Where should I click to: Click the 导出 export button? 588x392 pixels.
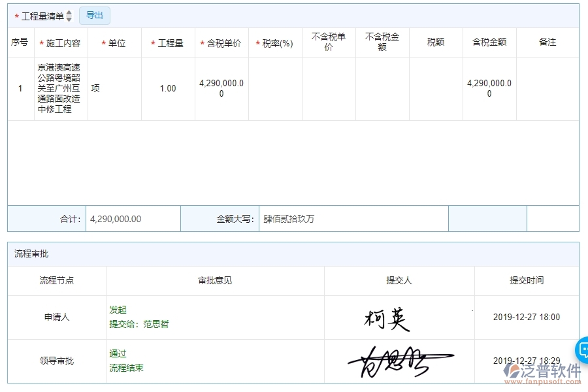(94, 15)
